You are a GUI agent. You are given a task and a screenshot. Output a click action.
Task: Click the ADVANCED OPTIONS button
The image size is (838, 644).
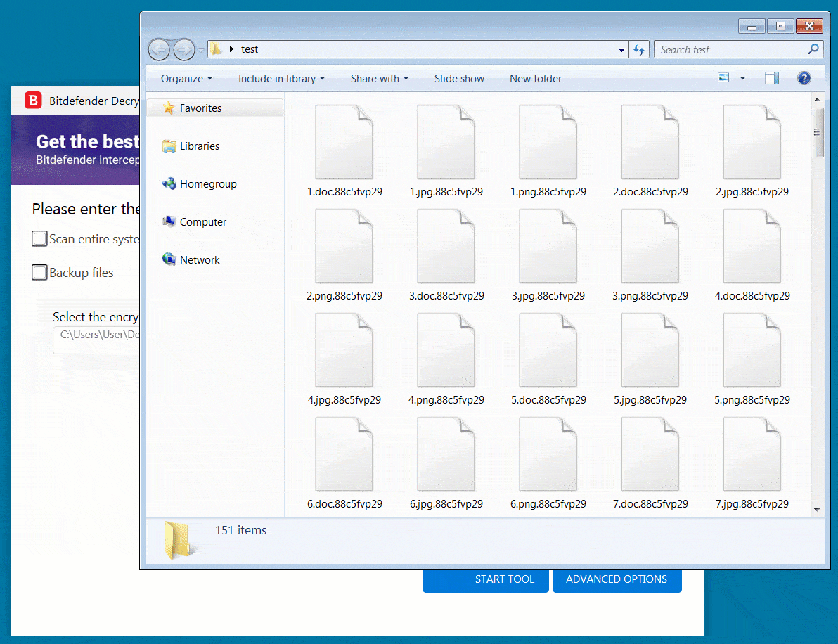click(617, 581)
